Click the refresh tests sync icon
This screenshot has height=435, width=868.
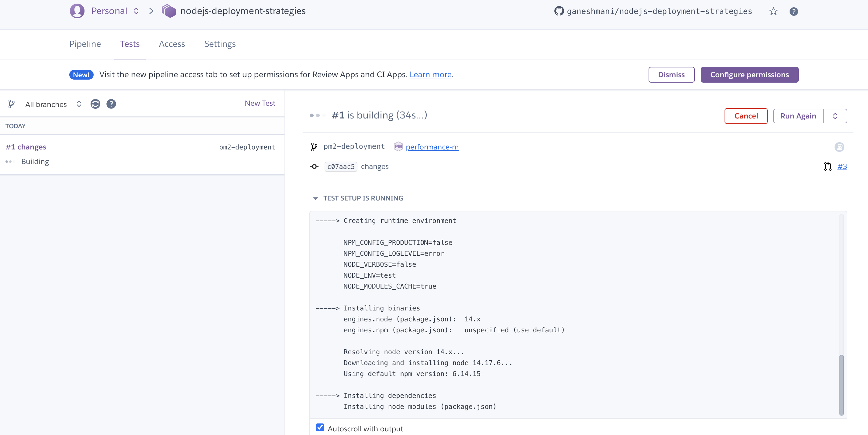[x=95, y=104]
